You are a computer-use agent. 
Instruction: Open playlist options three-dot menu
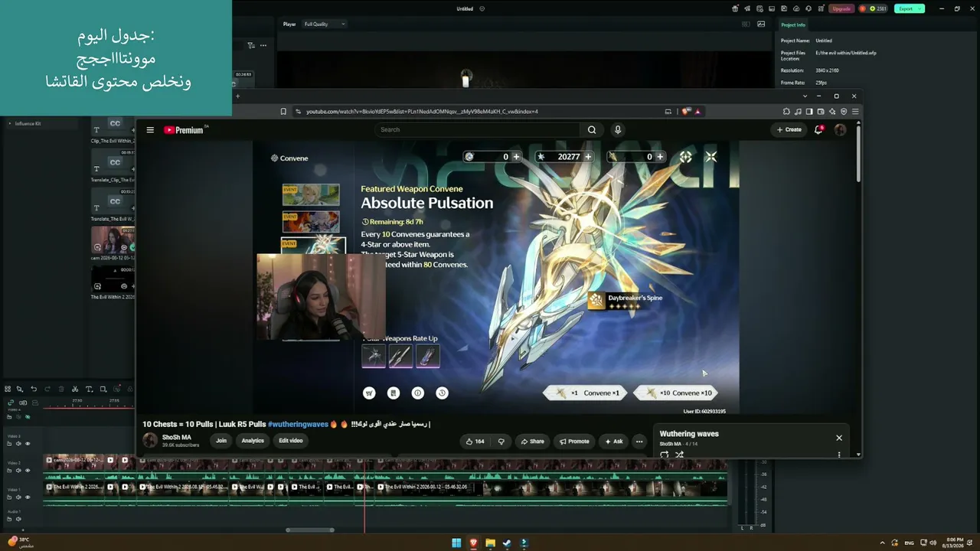[x=839, y=455]
